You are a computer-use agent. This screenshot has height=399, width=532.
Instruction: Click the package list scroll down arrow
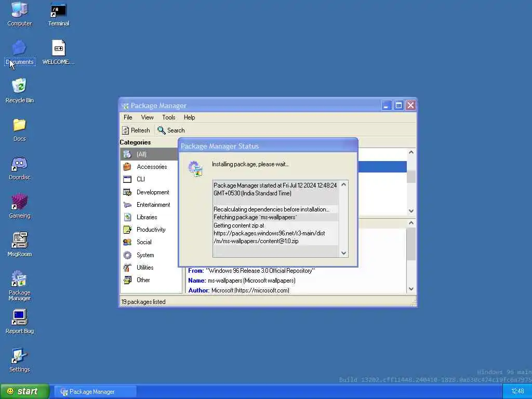point(411,211)
